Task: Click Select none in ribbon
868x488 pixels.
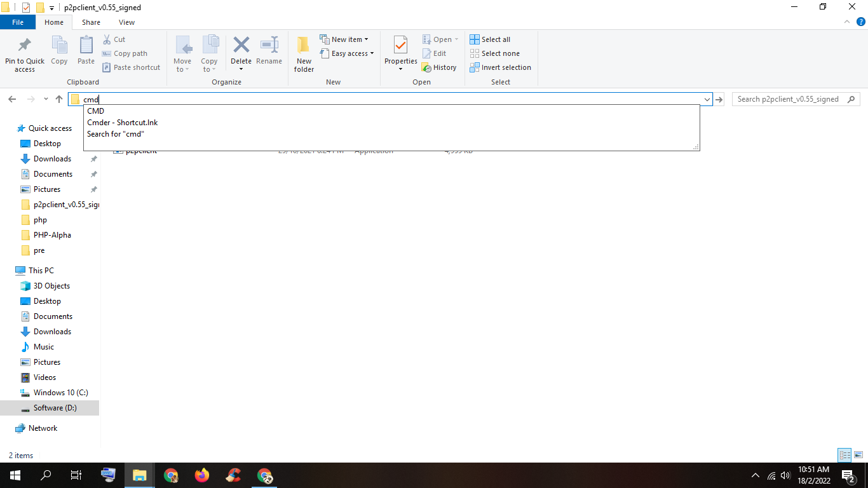Action: point(494,53)
